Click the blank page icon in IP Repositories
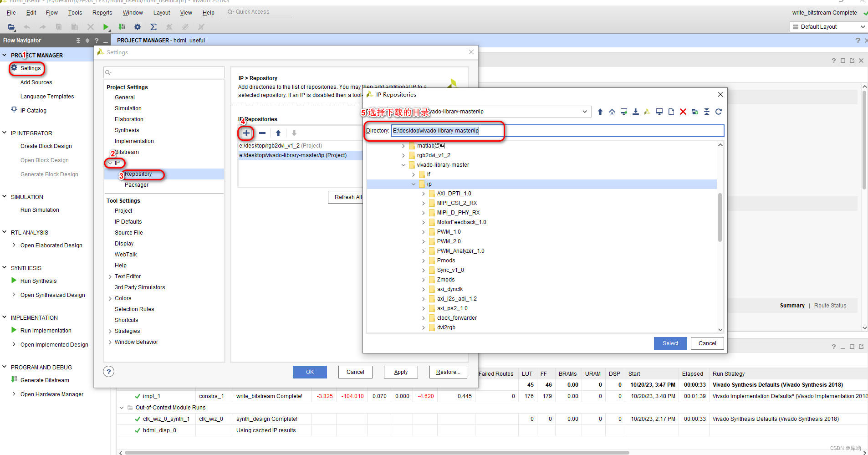The width and height of the screenshot is (868, 455). pyautogui.click(x=671, y=112)
